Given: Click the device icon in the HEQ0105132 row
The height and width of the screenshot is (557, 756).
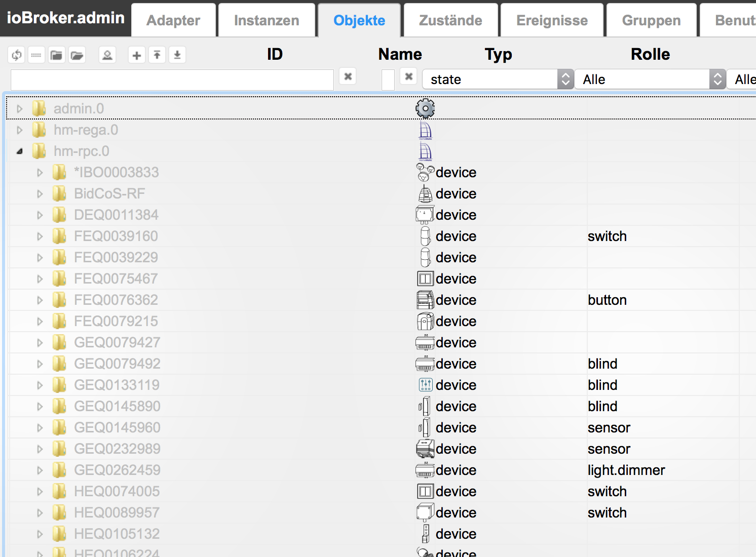Looking at the screenshot, I should pyautogui.click(x=426, y=534).
